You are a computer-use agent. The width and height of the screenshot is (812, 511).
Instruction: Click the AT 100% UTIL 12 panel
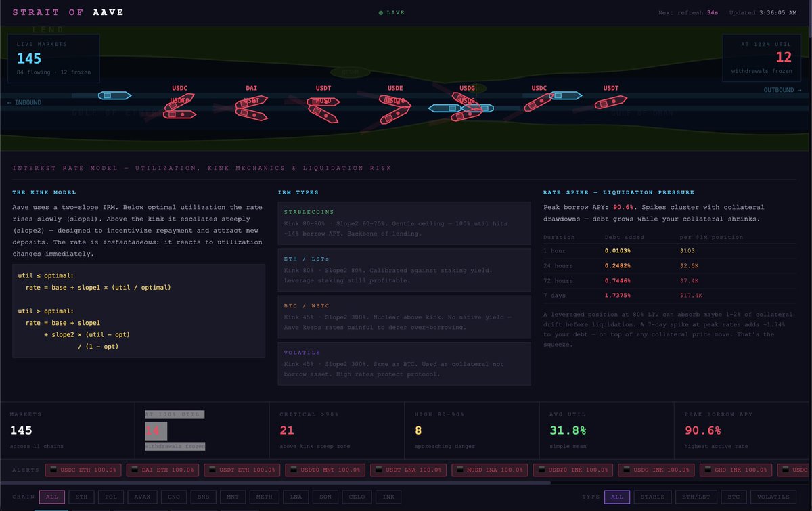761,59
